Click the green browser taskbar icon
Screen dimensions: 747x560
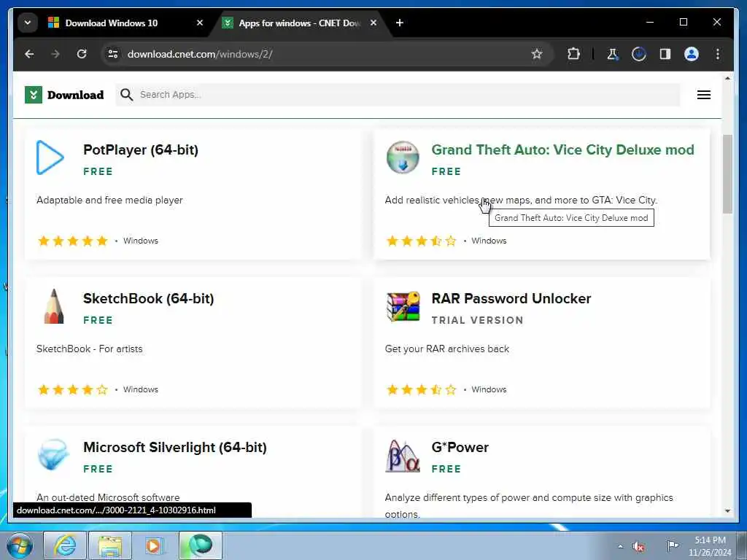(x=201, y=545)
